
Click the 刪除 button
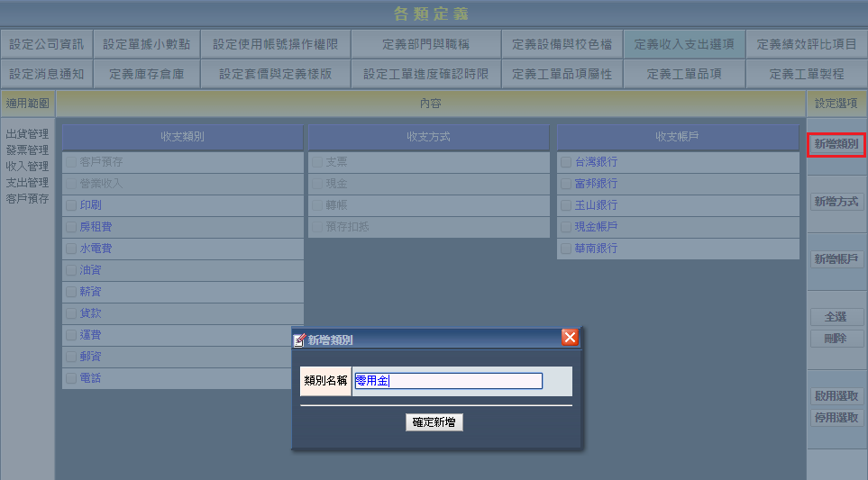tap(836, 339)
